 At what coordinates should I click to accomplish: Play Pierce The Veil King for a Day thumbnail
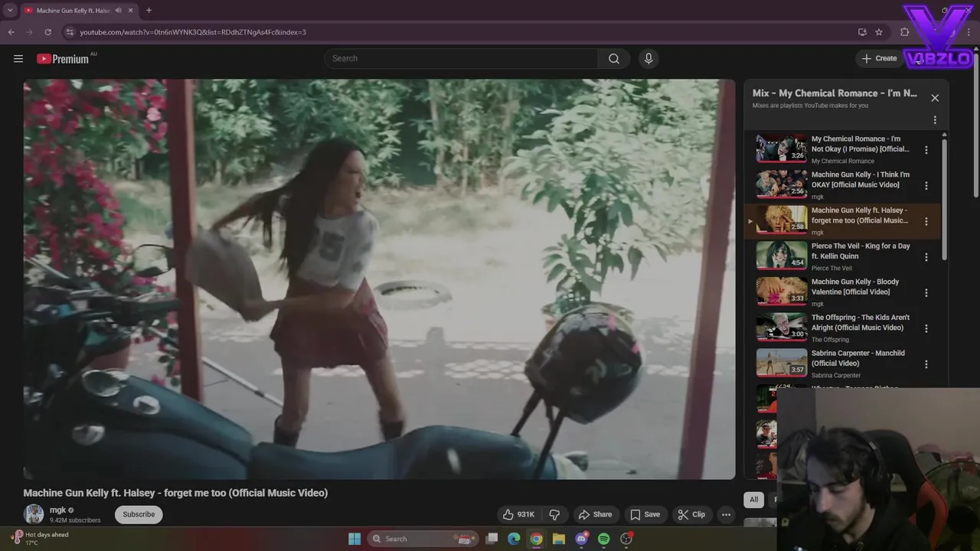(x=782, y=256)
